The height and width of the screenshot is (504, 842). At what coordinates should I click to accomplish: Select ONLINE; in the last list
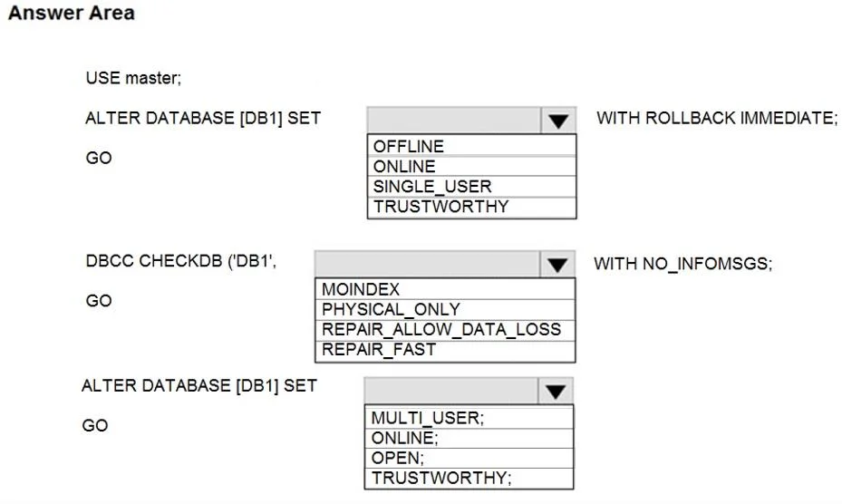click(469, 438)
